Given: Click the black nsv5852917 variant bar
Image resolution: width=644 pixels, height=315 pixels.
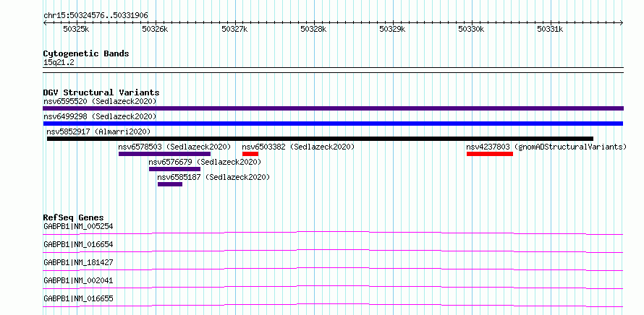Looking at the screenshot, I should tap(321, 139).
